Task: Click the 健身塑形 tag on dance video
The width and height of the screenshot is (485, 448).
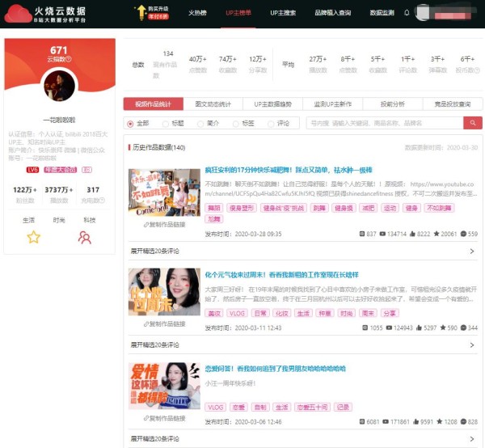Action: point(242,208)
